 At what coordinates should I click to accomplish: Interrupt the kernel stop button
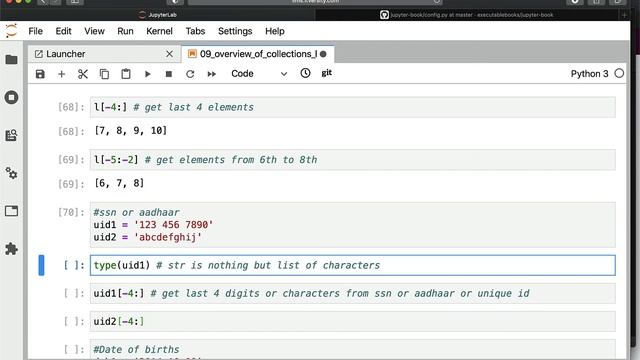coord(169,74)
